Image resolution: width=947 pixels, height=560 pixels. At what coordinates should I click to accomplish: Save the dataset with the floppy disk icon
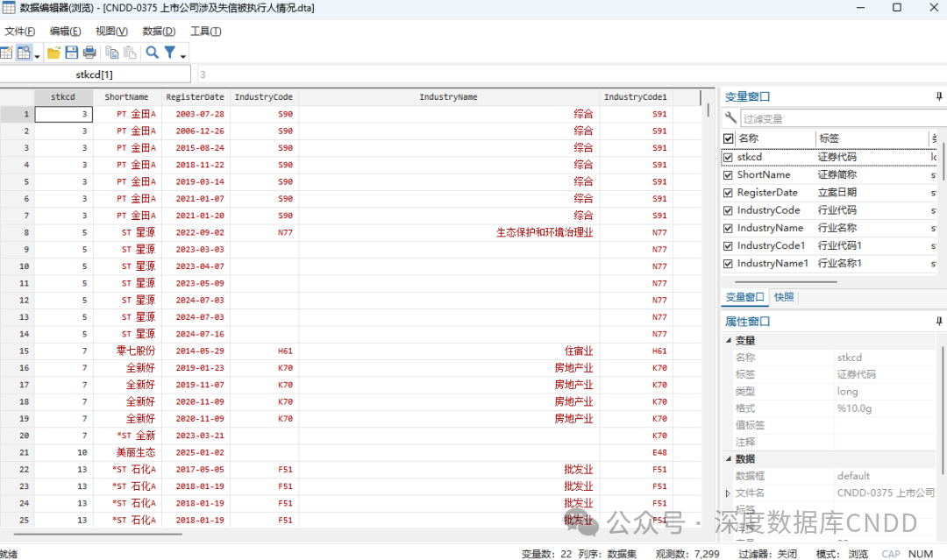click(x=72, y=53)
